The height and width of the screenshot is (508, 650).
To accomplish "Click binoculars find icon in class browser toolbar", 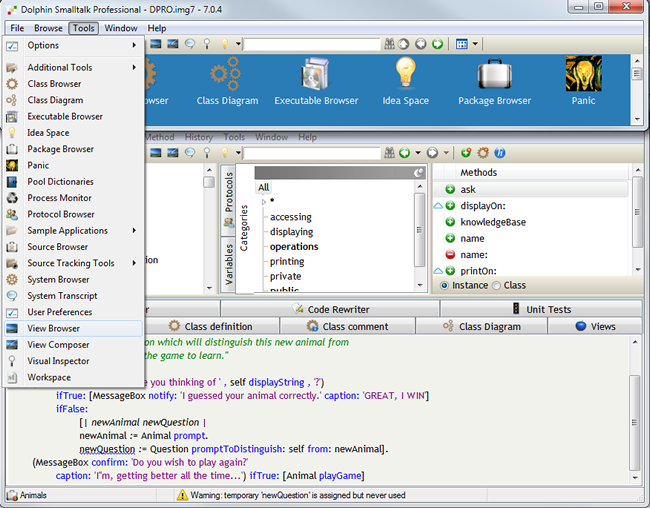I will [389, 153].
